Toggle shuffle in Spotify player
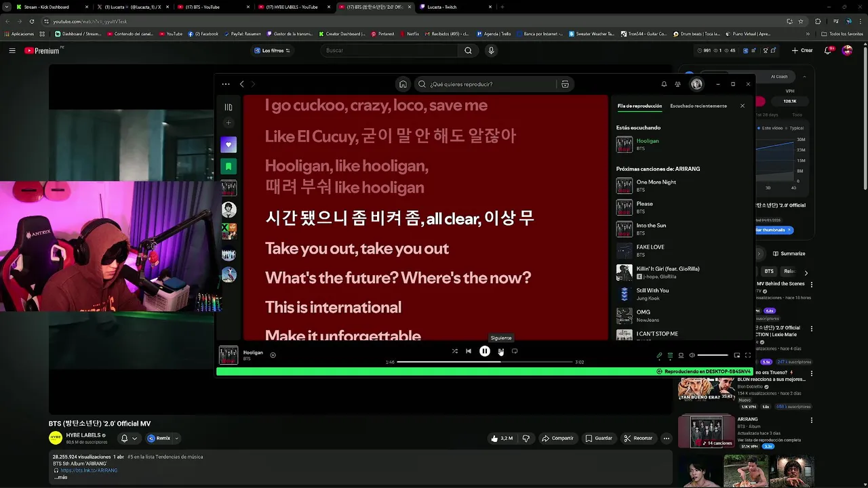 454,351
